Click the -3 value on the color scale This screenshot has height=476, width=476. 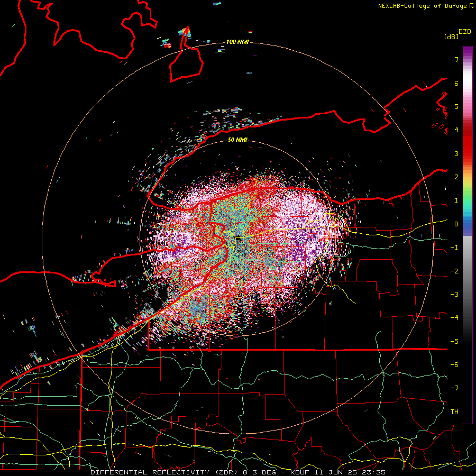pos(454,295)
